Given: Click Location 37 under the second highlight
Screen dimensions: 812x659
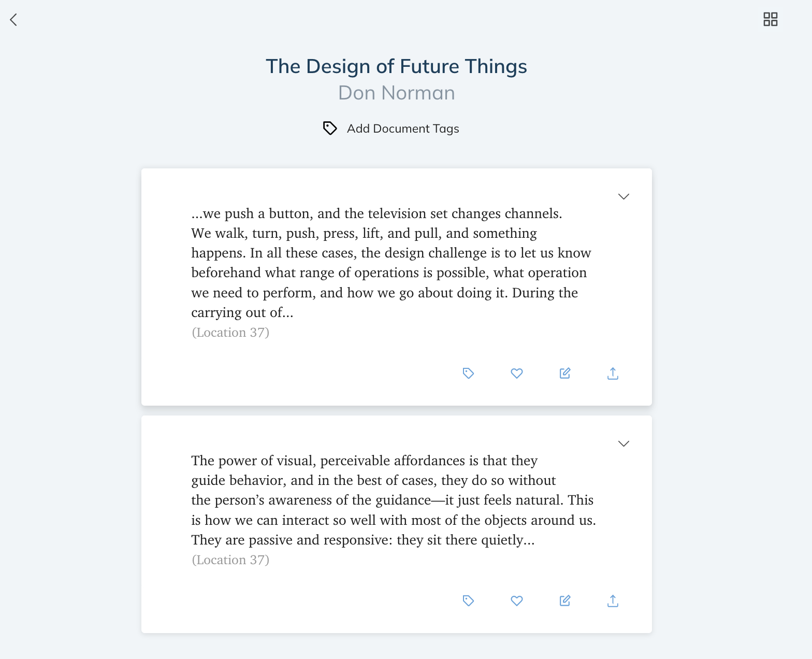Looking at the screenshot, I should 230,560.
